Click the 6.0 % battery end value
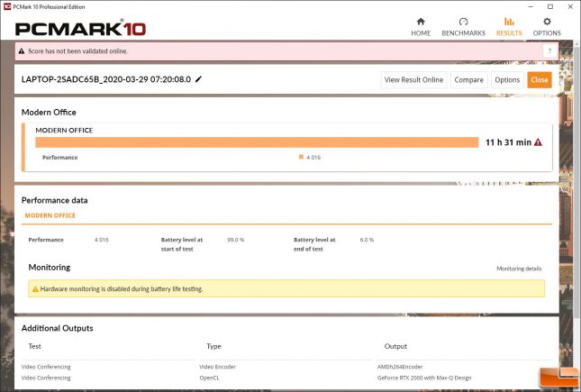Image resolution: width=581 pixels, height=392 pixels. pyautogui.click(x=367, y=240)
